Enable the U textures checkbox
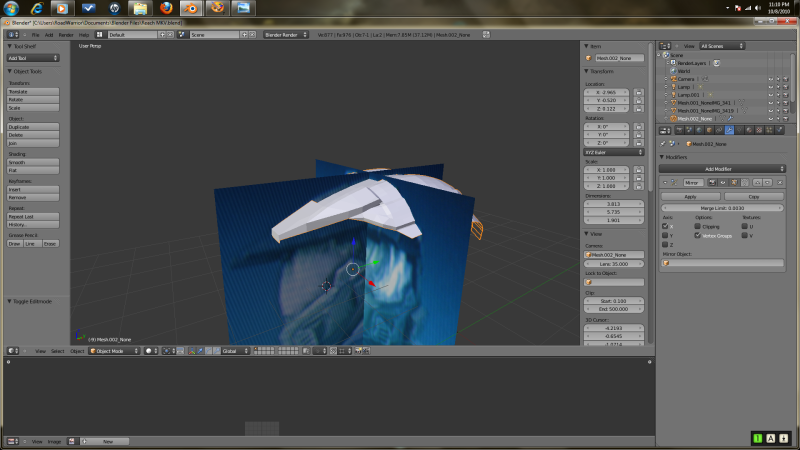Screen dimensions: 800x450 pos(744,226)
